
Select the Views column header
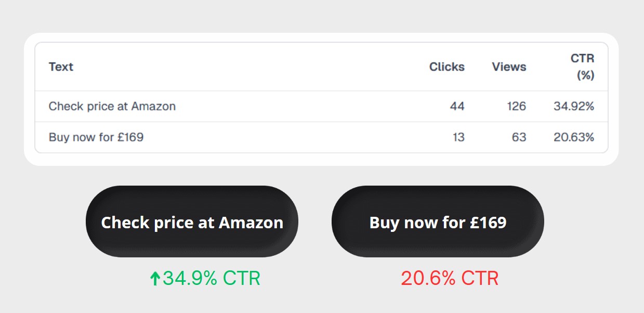click(x=509, y=67)
